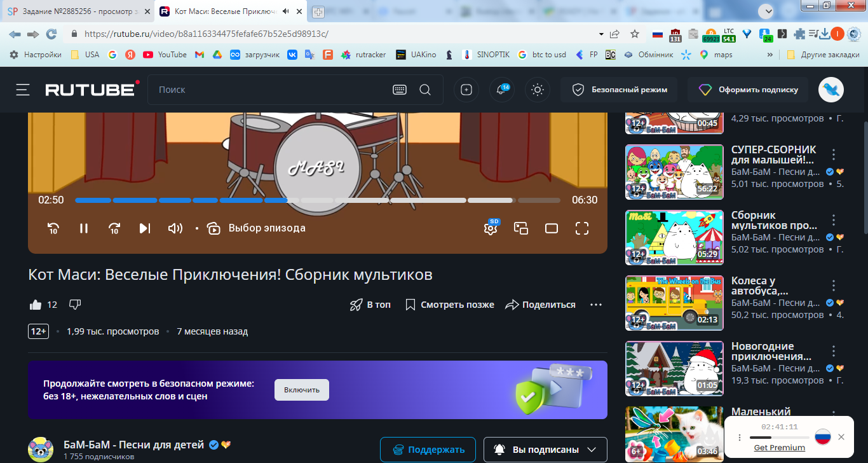Seek on the video progress bar

[318, 200]
